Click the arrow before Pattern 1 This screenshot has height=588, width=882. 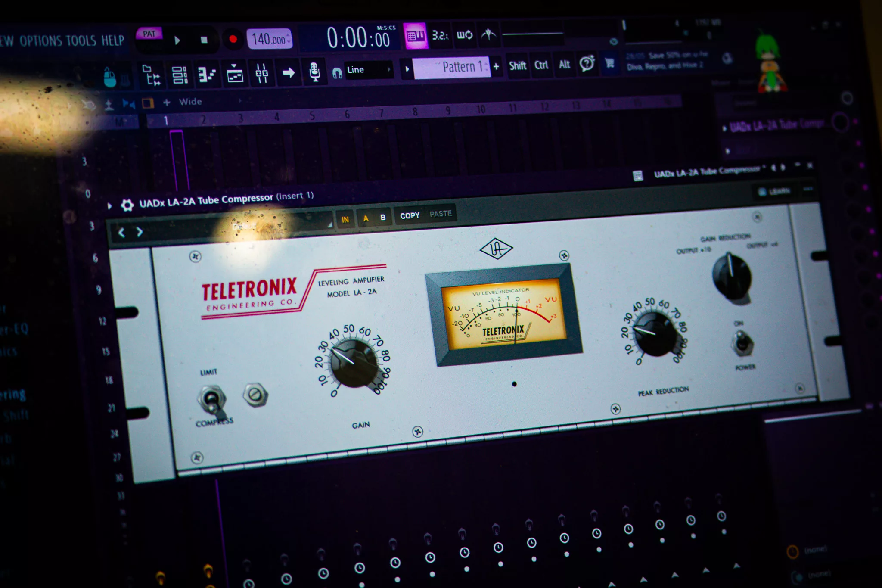407,69
